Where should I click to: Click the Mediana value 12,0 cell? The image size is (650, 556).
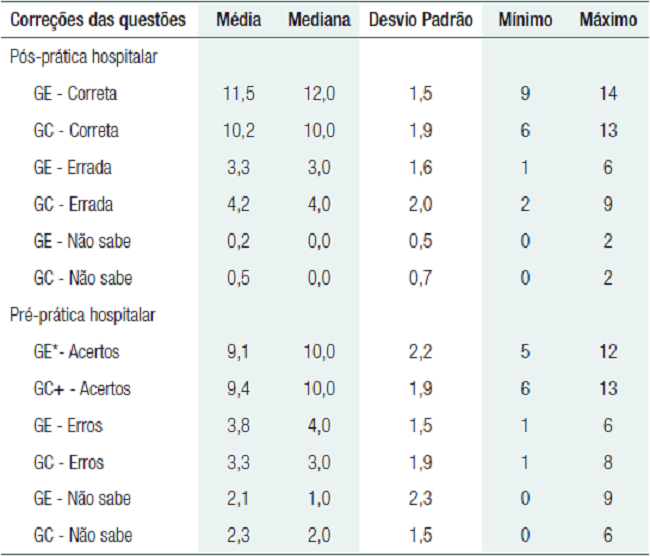coord(319,94)
